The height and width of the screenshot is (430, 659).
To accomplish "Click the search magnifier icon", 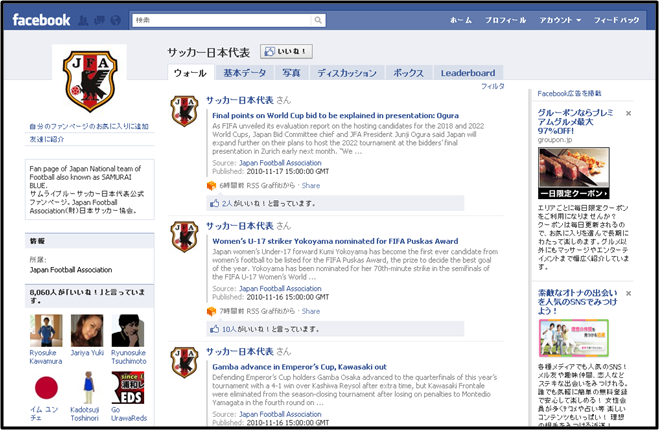I will point(318,20).
